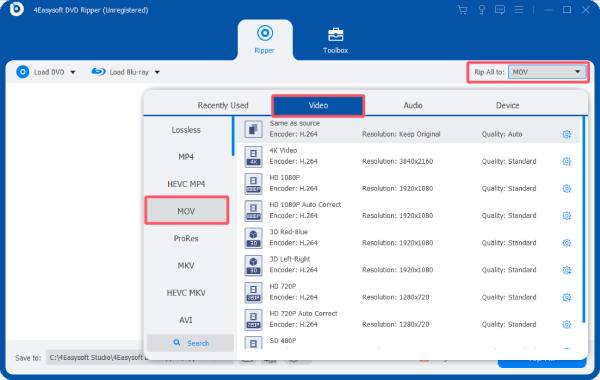Choose MKV in format list
600x380 pixels.
(x=186, y=266)
